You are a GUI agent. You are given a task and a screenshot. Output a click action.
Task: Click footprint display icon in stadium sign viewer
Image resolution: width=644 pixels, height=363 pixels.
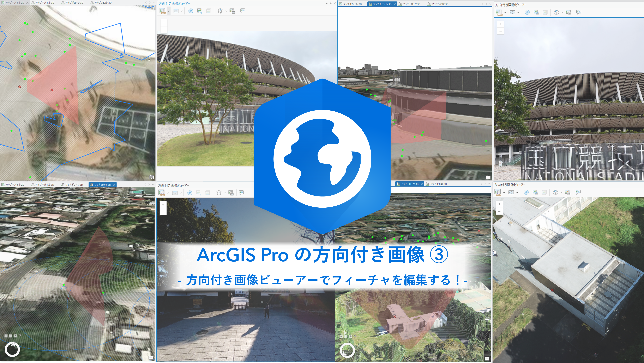512,12
